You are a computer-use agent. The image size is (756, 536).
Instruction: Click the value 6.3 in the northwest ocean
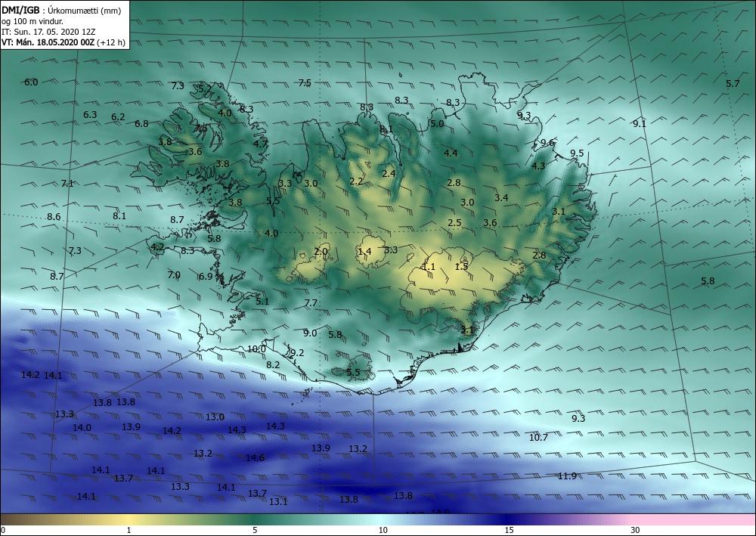tap(90, 115)
